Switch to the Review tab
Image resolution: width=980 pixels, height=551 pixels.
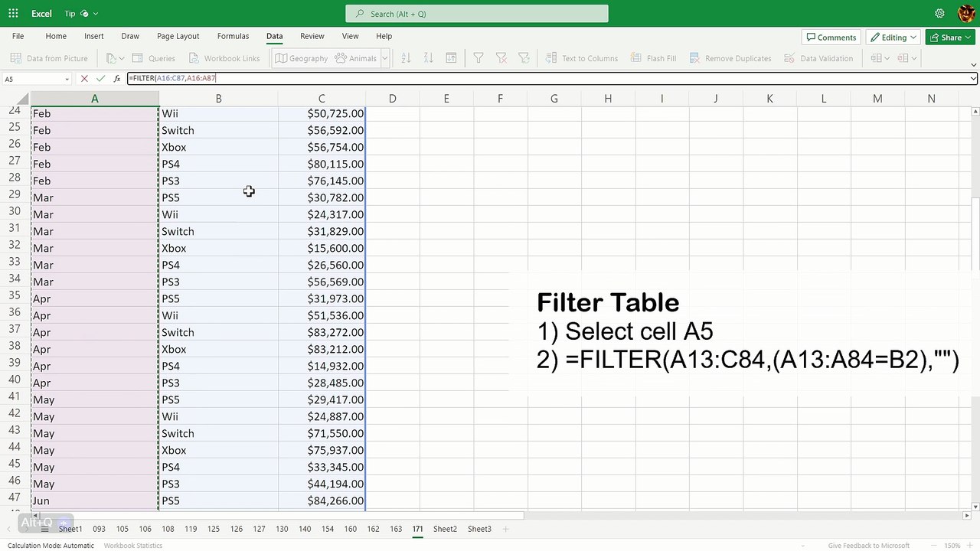coord(312,36)
